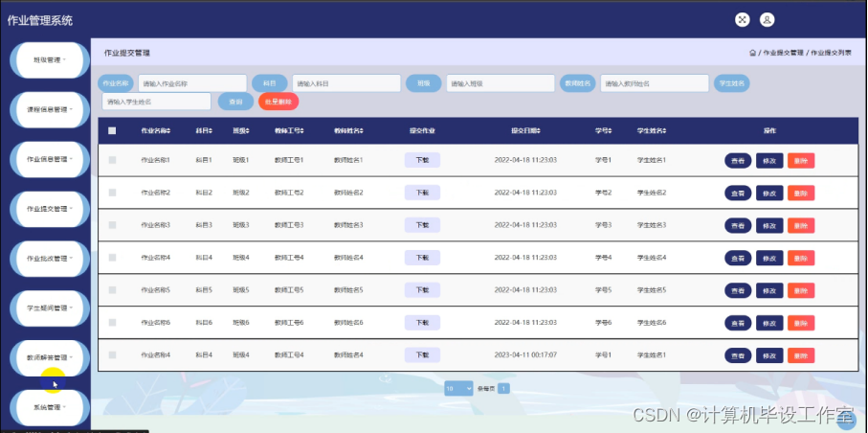The height and width of the screenshot is (433, 868).
Task: Focus the 请输入科目 input field
Action: click(346, 83)
